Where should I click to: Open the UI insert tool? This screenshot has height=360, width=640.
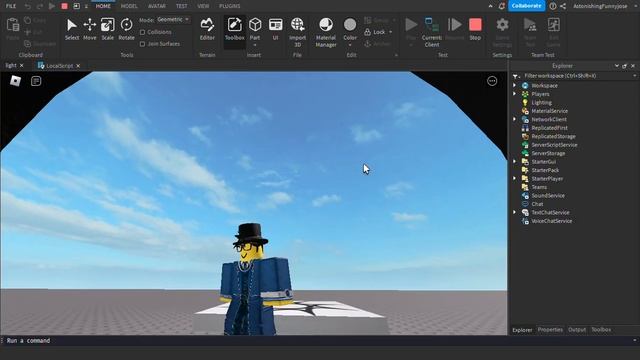tap(276, 29)
